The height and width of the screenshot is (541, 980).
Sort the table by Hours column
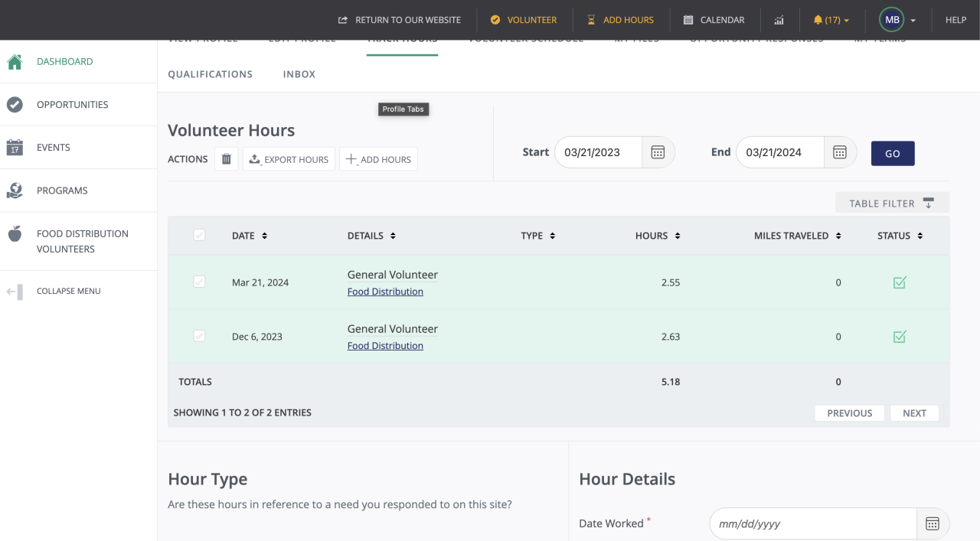[657, 236]
